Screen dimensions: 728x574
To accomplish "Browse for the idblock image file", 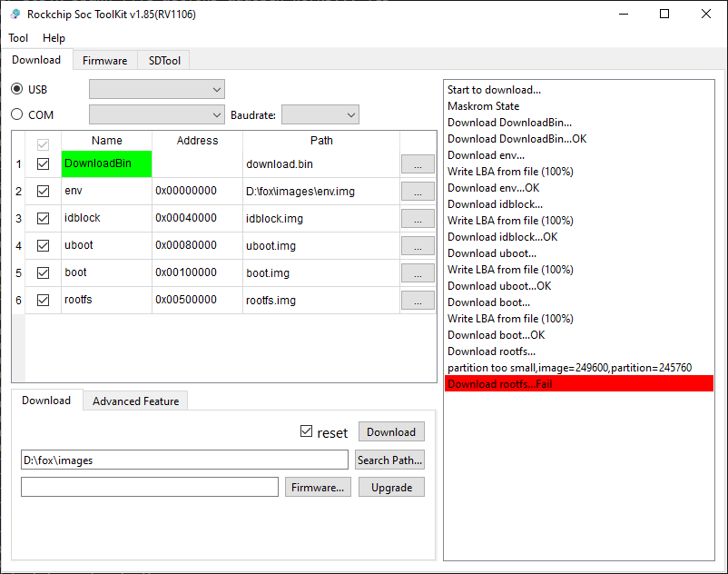I will pos(418,219).
